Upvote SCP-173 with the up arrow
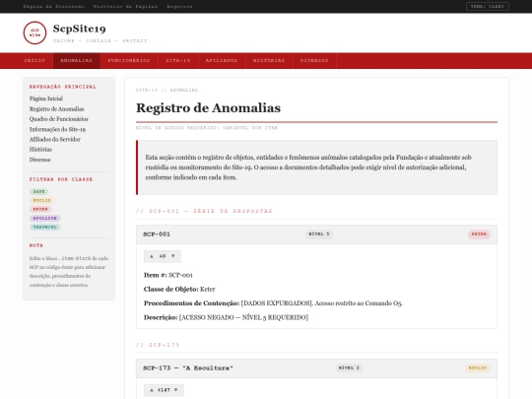The height and width of the screenshot is (399, 532). [152, 390]
